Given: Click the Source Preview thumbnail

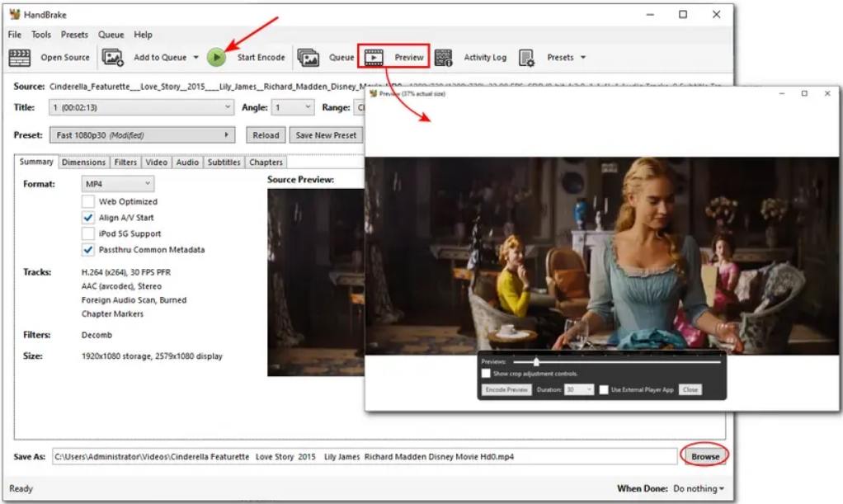Looking at the screenshot, I should pyautogui.click(x=316, y=282).
